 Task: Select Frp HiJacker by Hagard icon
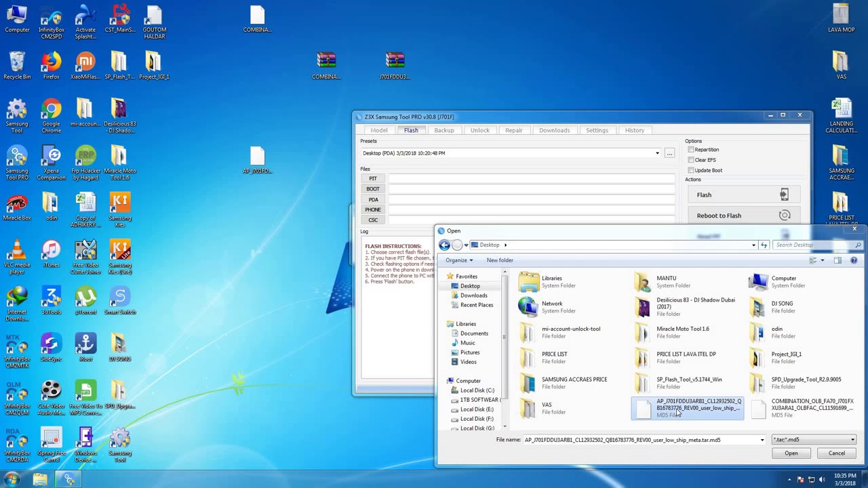(x=85, y=163)
